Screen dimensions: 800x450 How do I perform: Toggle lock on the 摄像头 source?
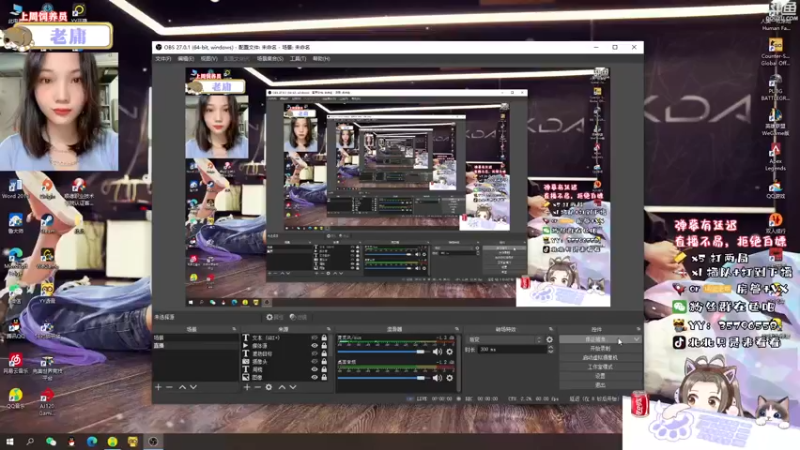click(x=324, y=361)
